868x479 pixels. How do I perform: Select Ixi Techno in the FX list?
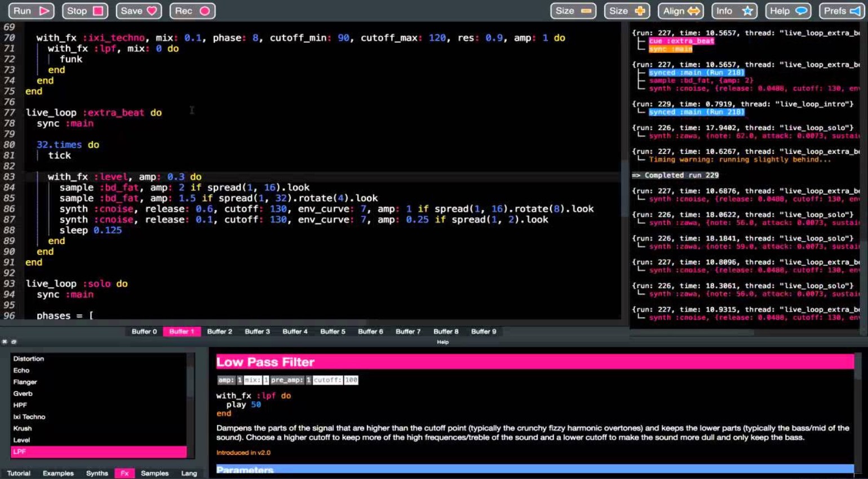[x=29, y=417]
